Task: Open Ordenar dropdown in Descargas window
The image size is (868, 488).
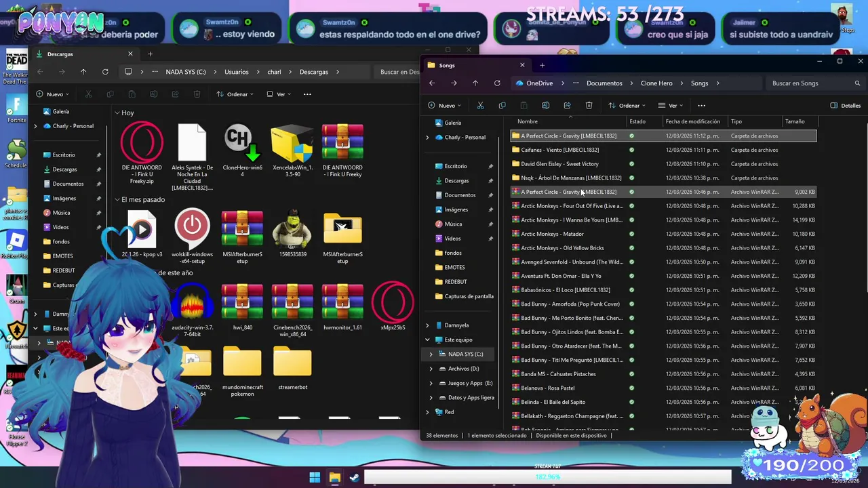Action: [x=235, y=94]
